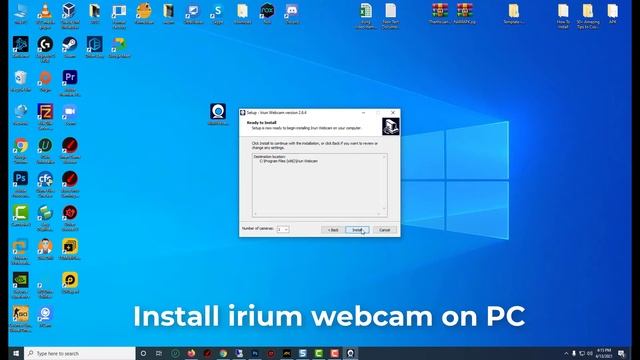The image size is (640, 360).
Task: Select the FileZilla desktop icon
Action: [x=45, y=117]
